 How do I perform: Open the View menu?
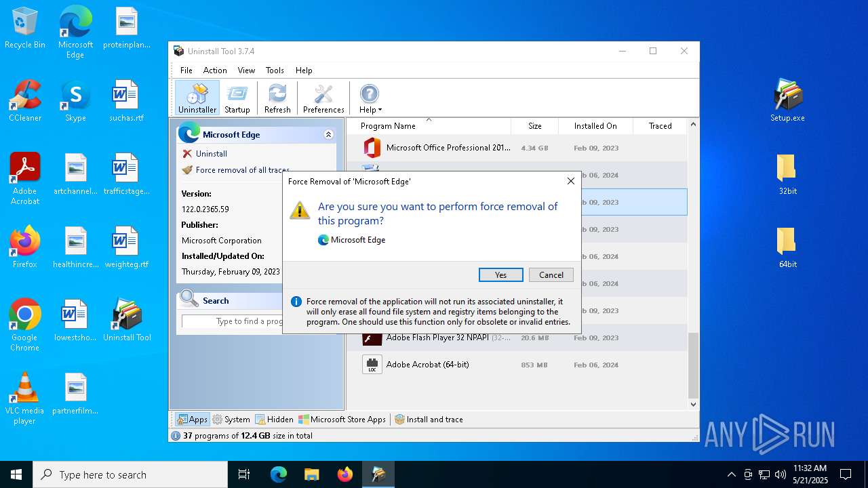tap(246, 70)
